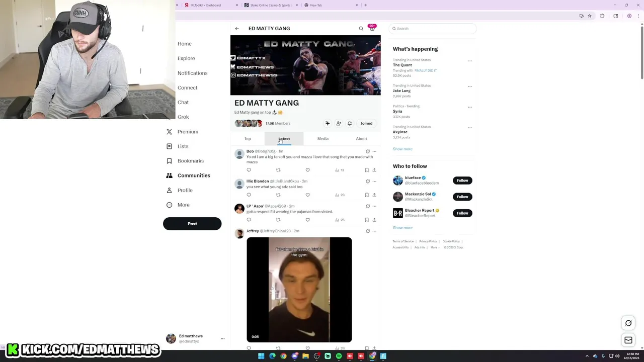The image size is (644, 362).
Task: Reply to LP ' Aspa' post
Action: tap(249, 220)
